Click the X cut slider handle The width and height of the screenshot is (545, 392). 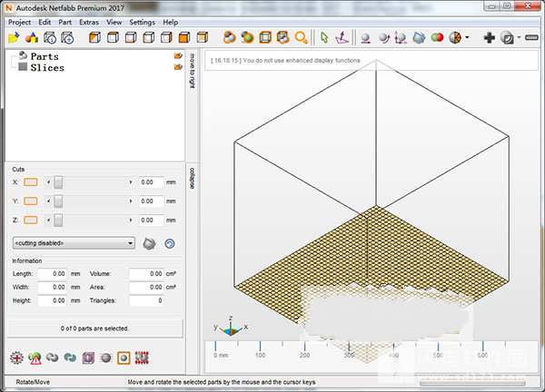click(x=58, y=182)
